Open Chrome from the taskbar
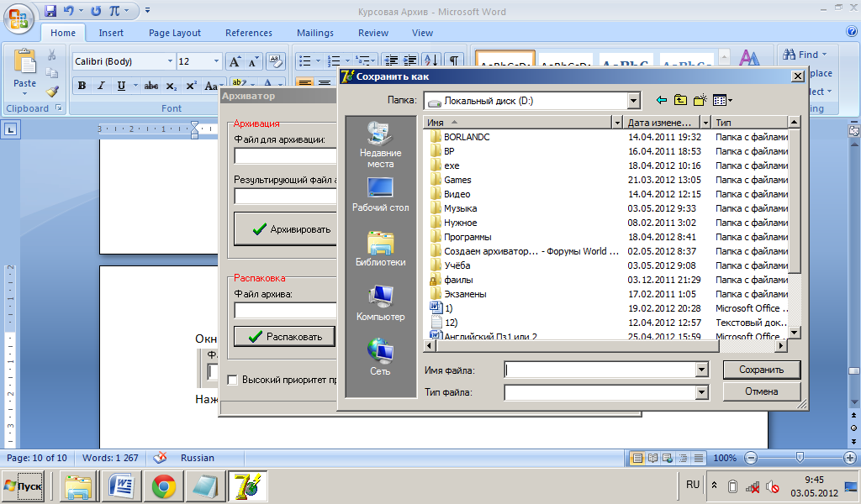 [164, 486]
